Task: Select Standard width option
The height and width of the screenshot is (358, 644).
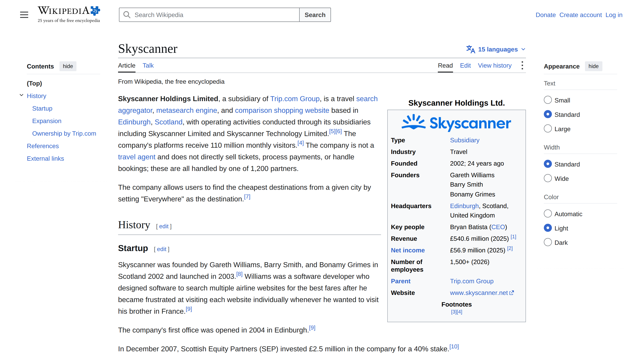Action: pyautogui.click(x=547, y=164)
